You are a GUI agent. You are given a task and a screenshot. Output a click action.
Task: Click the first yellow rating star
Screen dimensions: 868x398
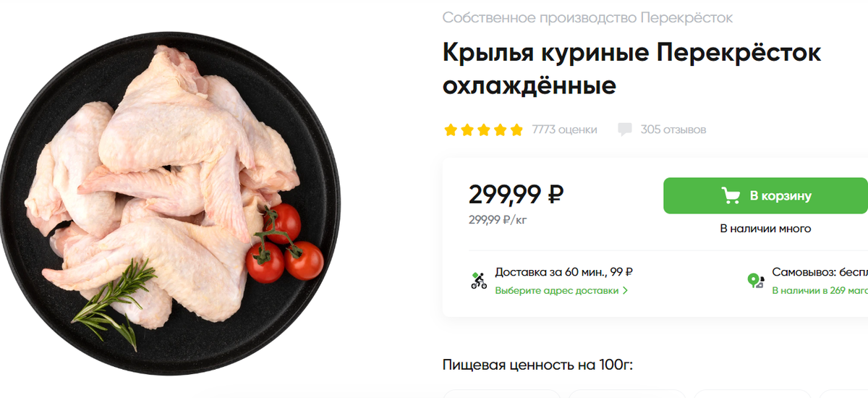pyautogui.click(x=451, y=130)
